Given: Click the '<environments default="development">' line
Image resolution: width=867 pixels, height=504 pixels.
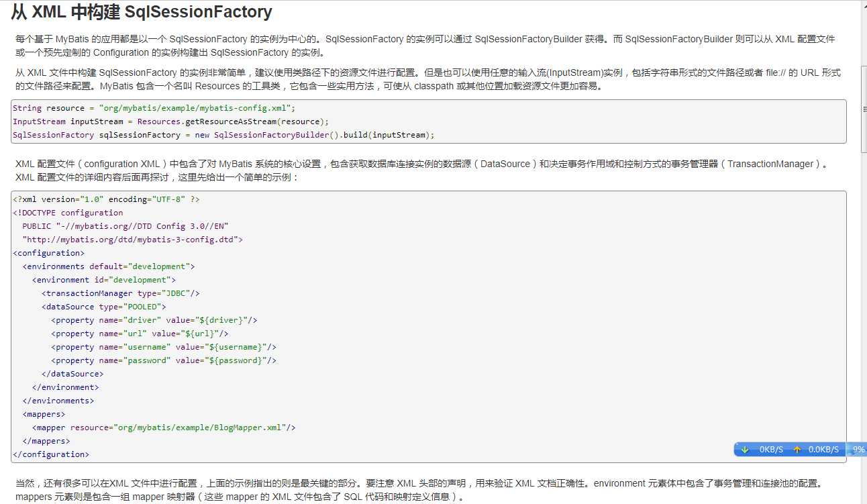Looking at the screenshot, I should point(109,266).
